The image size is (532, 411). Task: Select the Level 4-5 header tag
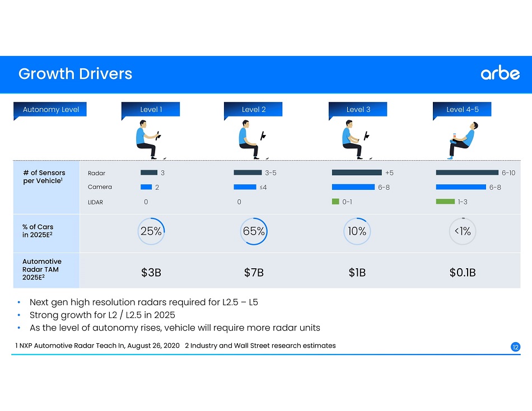click(x=462, y=110)
